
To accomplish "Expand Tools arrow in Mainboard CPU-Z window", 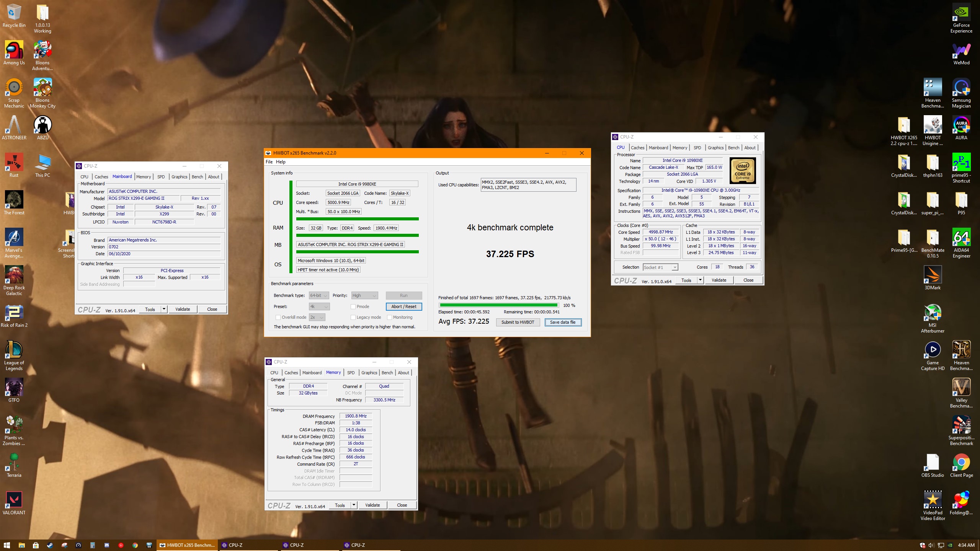I will click(164, 309).
